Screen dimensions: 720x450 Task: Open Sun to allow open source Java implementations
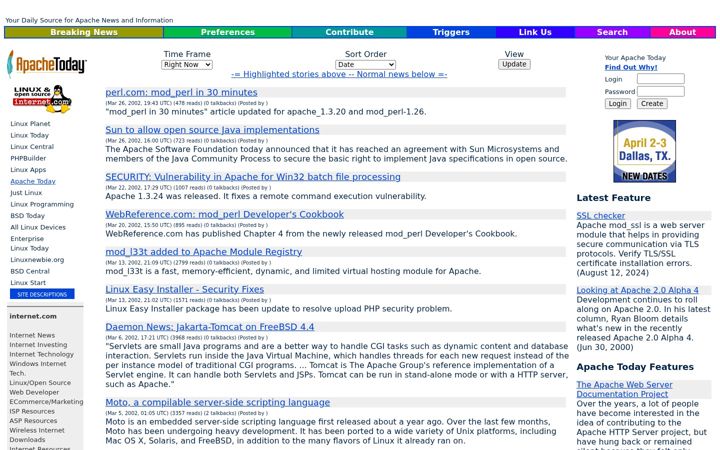pyautogui.click(x=212, y=130)
